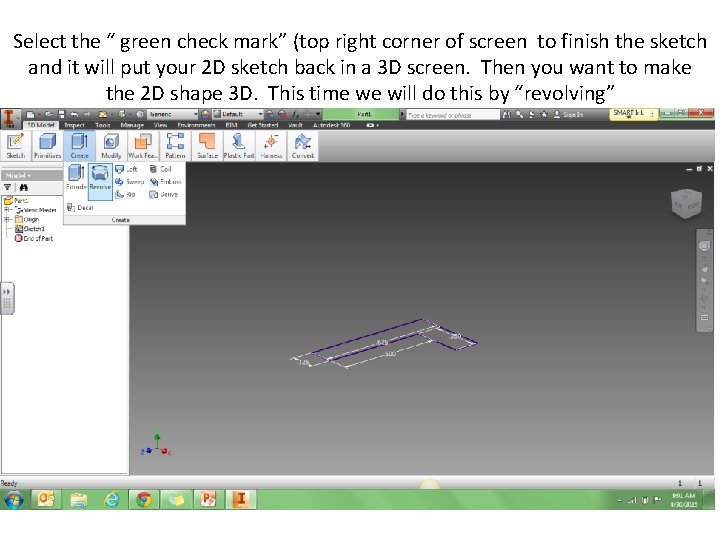
Task: Choose the Emboss command
Action: [165, 182]
